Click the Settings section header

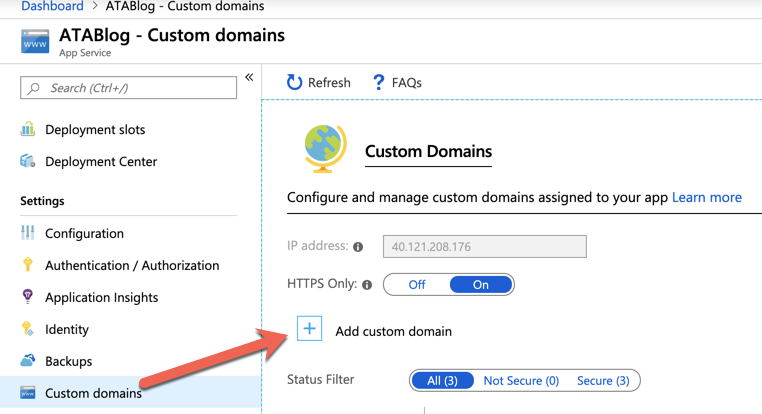pos(42,201)
